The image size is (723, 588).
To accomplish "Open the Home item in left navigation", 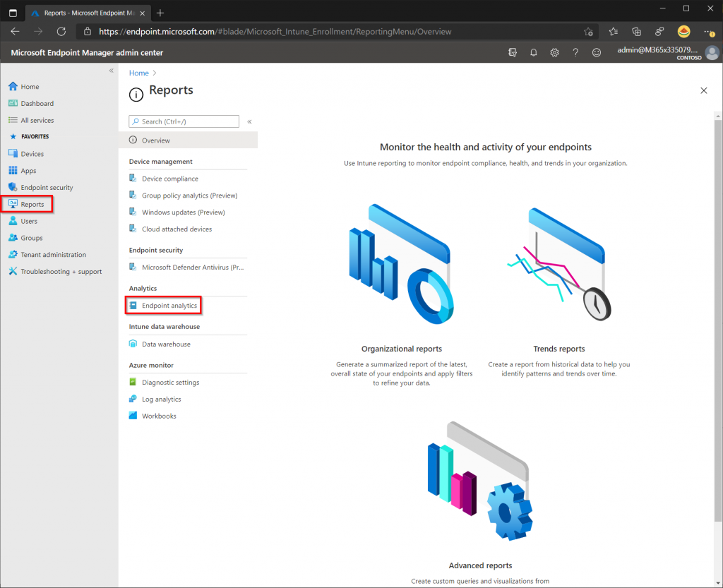I will pos(23,86).
